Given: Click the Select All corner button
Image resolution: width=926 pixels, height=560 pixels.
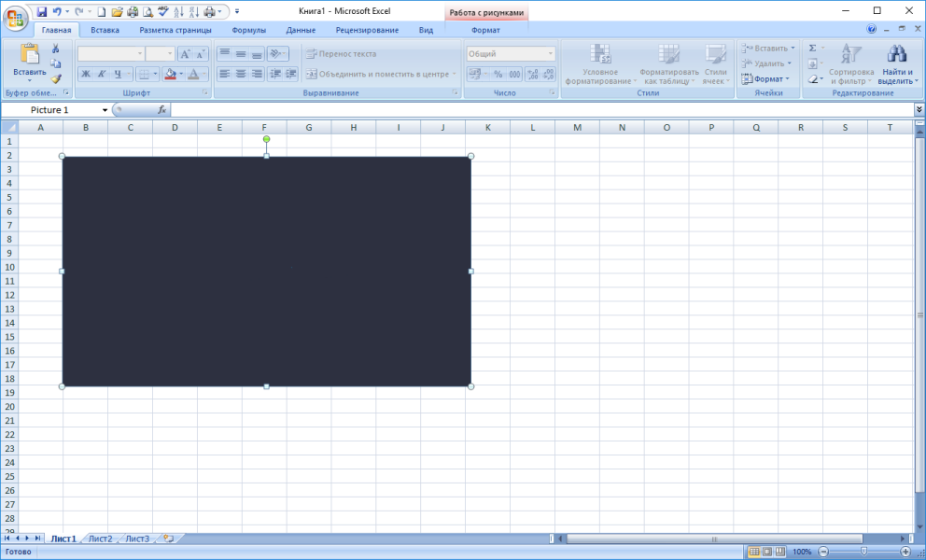Looking at the screenshot, I should click(x=9, y=127).
